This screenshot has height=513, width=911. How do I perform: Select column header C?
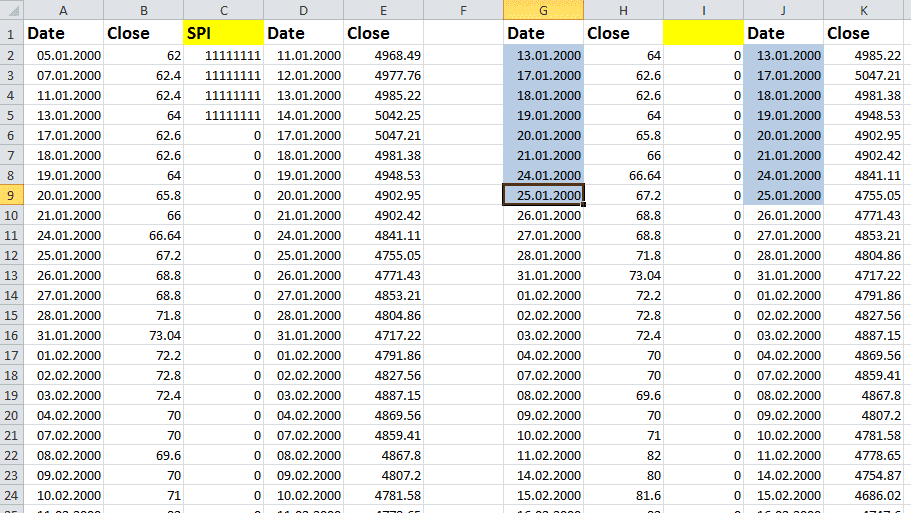pos(223,9)
